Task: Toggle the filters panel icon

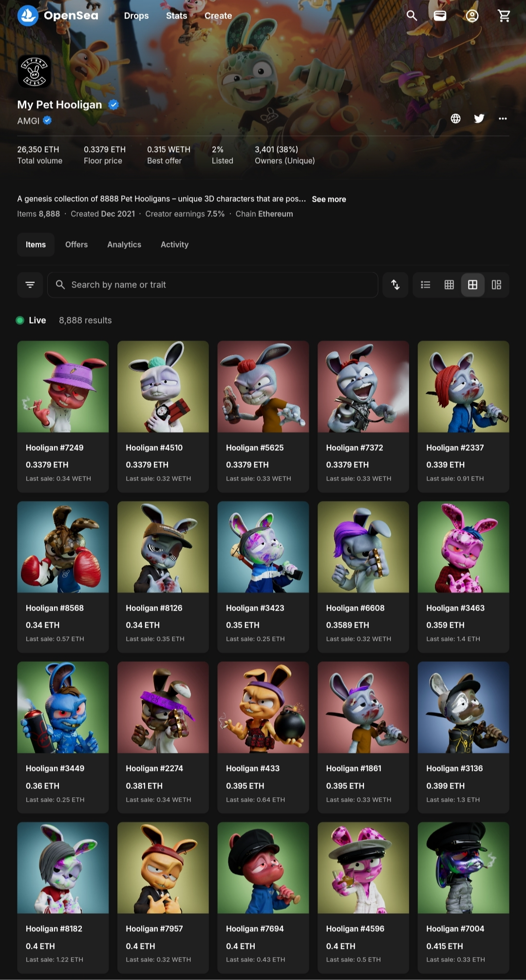Action: click(x=30, y=285)
